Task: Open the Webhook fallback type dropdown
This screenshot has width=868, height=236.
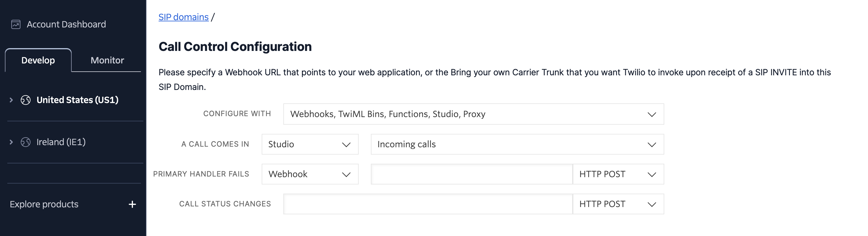Action: (x=310, y=174)
